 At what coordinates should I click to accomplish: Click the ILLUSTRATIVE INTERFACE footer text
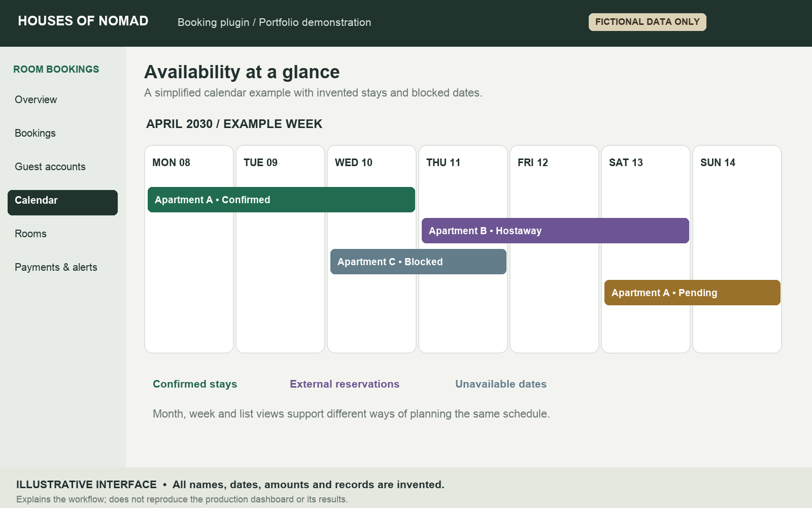click(x=86, y=485)
